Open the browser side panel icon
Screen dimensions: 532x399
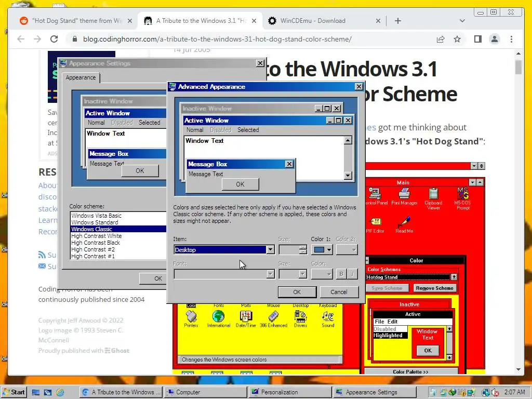478,39
